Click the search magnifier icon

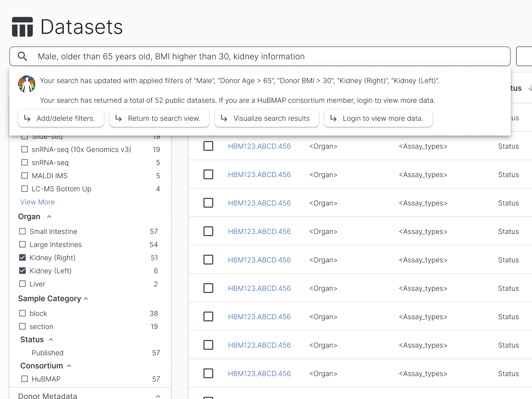22,56
